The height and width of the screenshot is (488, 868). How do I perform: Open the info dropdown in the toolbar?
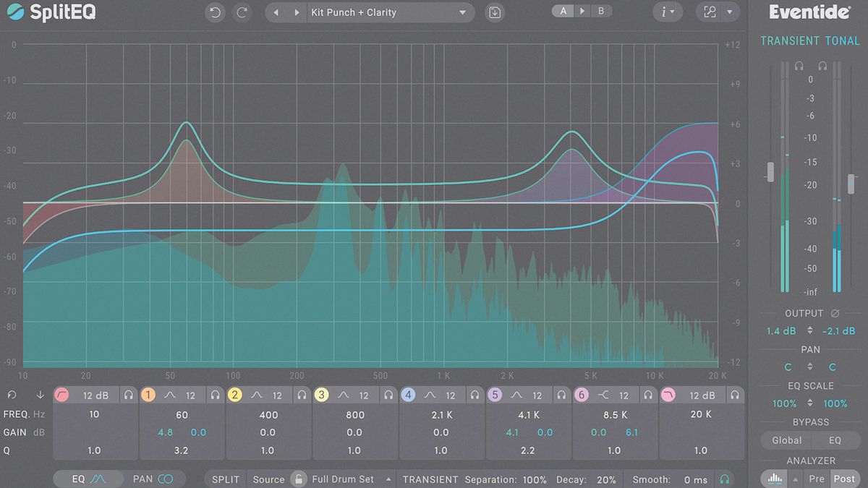[667, 12]
